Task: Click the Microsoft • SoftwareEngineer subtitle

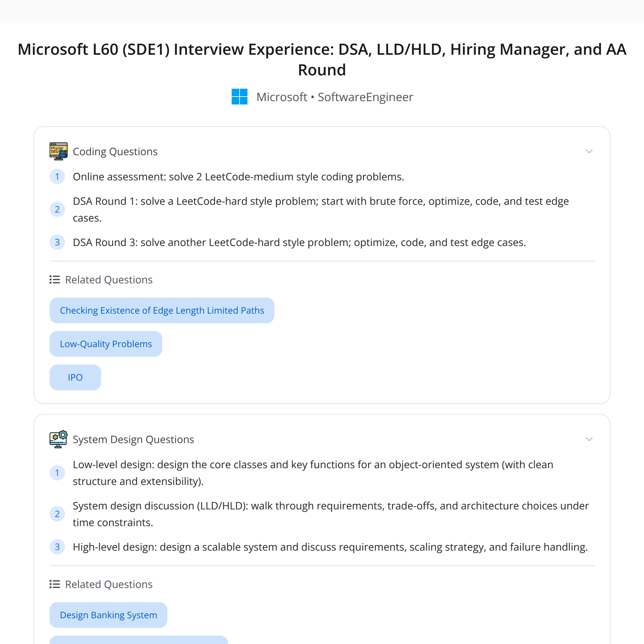Action: tap(335, 97)
